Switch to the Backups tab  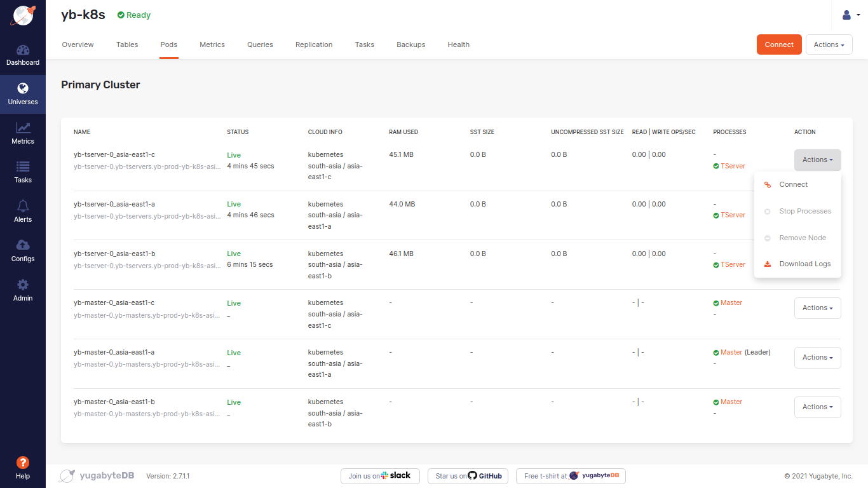[x=410, y=44]
